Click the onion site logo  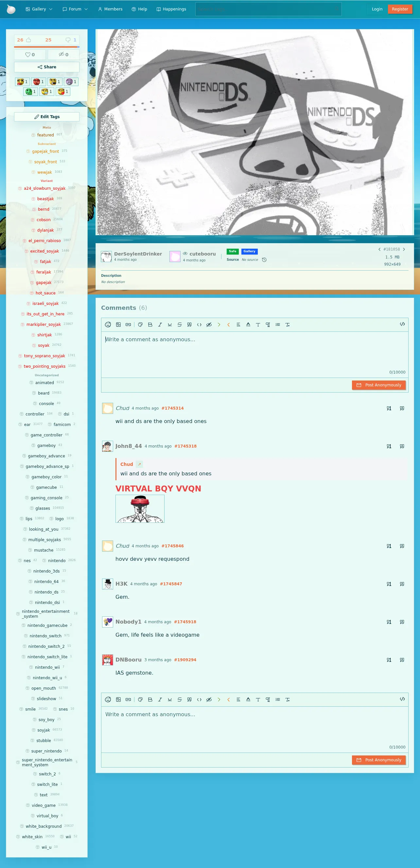coord(11,9)
